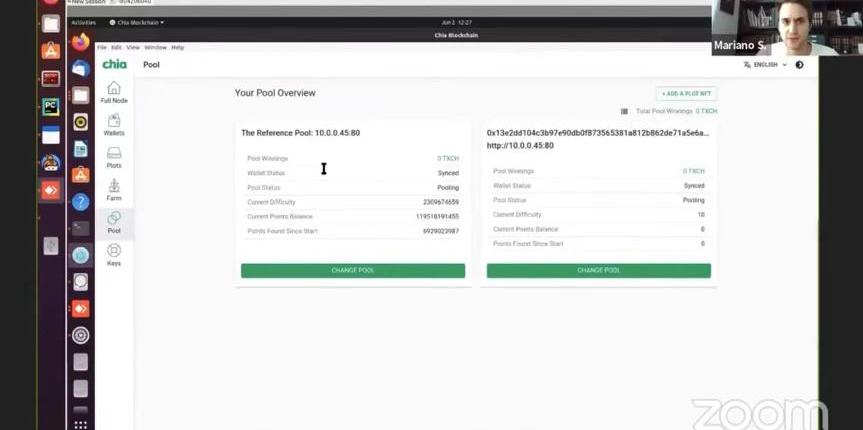Open the Plots sidebar section

point(114,157)
